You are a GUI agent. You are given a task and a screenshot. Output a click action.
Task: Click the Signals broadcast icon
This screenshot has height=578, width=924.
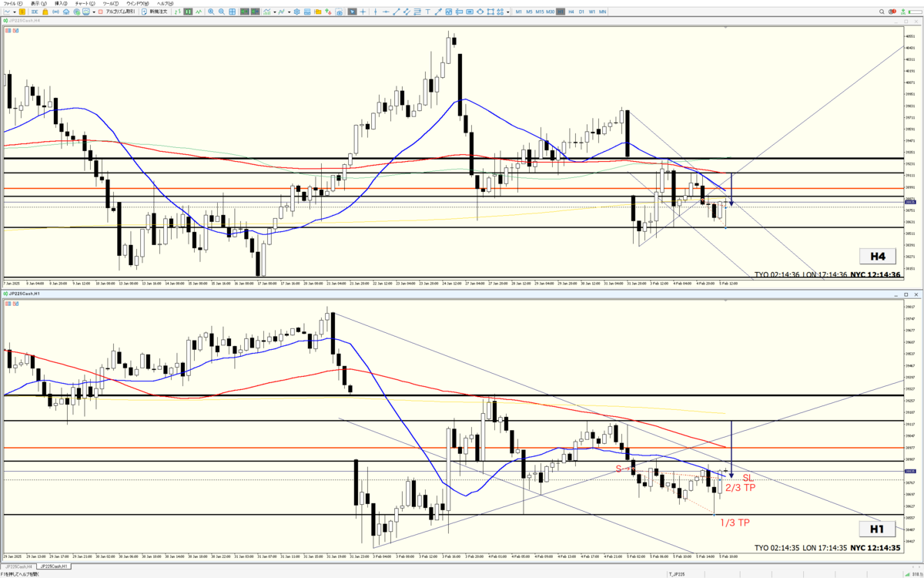point(55,12)
